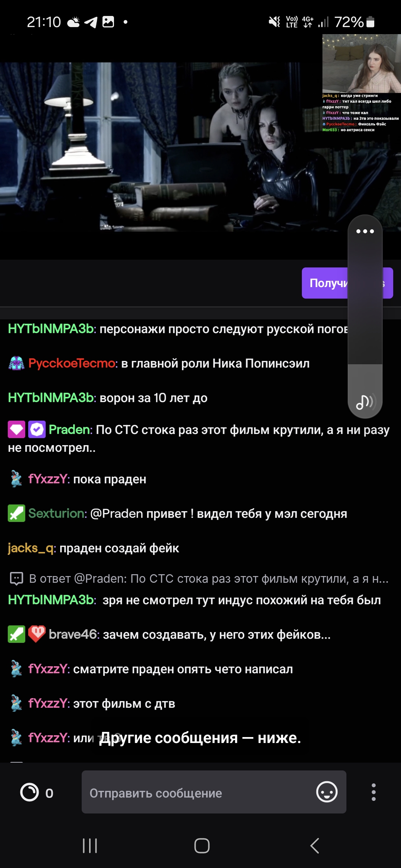Open chat options three-dot menu
The height and width of the screenshot is (868, 401).
click(374, 792)
